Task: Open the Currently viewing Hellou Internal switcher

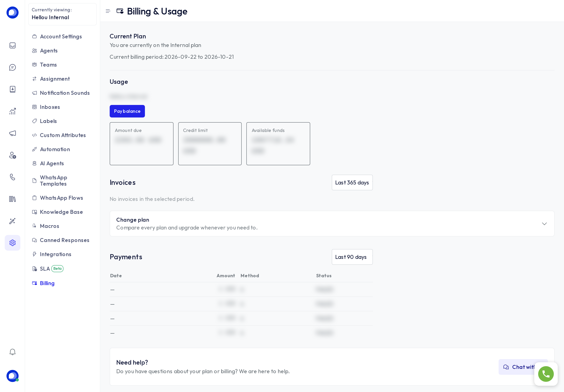Action: [62, 14]
